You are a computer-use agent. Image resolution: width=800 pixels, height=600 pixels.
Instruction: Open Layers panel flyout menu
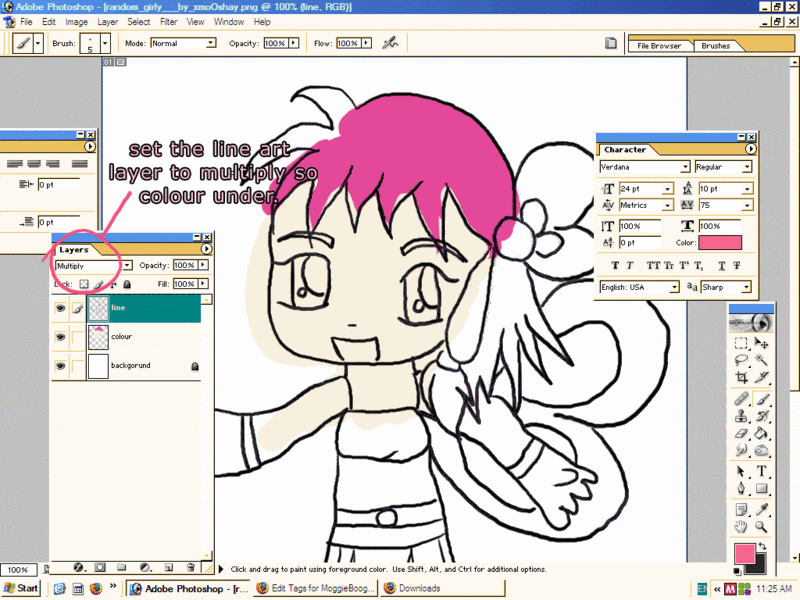pyautogui.click(x=206, y=249)
